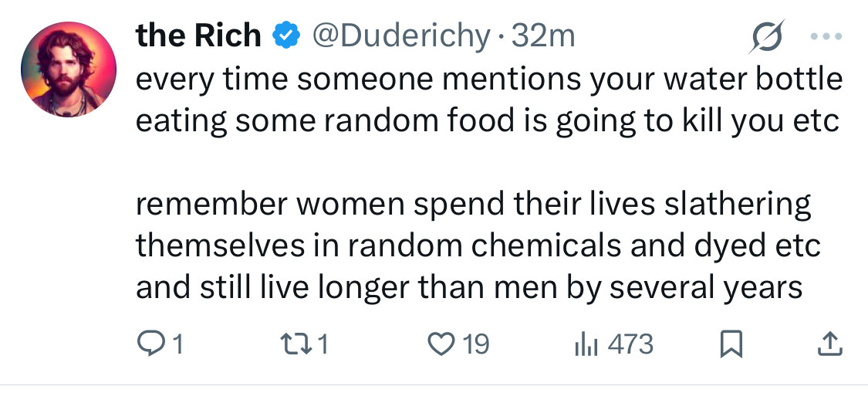Like the tweet with the heart icon

pyautogui.click(x=442, y=344)
